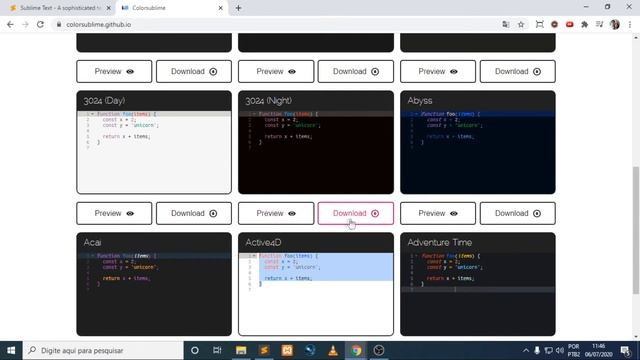This screenshot has height=360, width=640.
Task: Go forward in browser history
Action: click(x=25, y=24)
